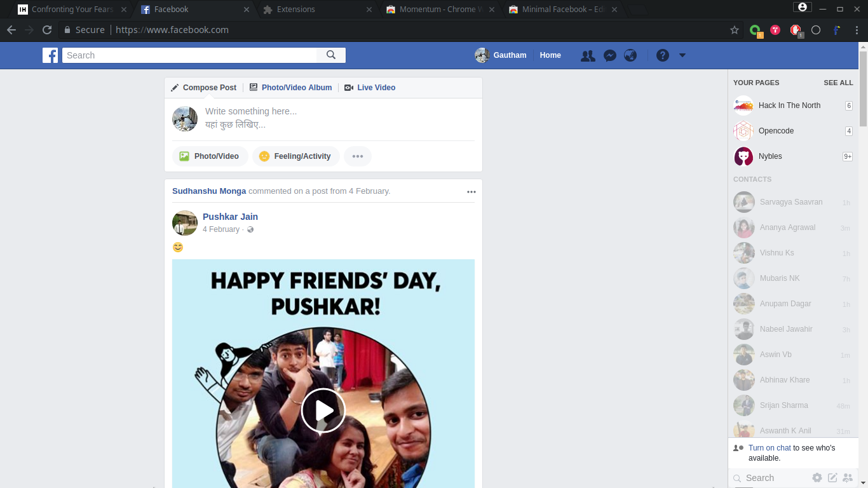The width and height of the screenshot is (868, 488).
Task: Open Sudhanshu Monga profile link
Action: 209,191
